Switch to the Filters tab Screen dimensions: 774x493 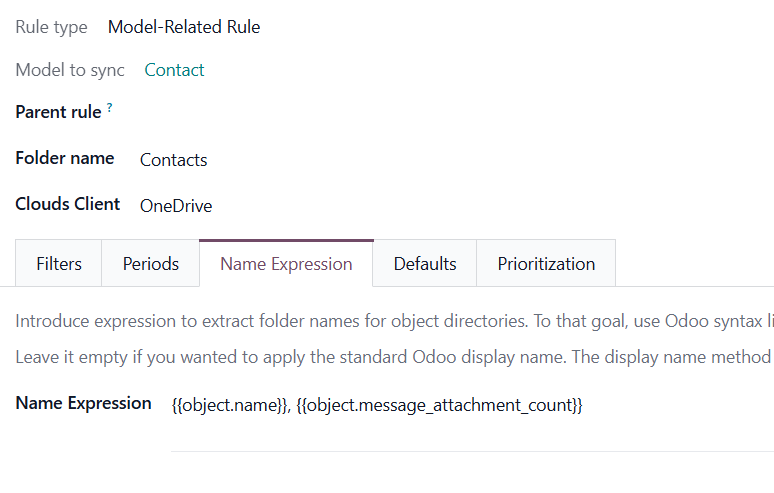[x=59, y=264]
